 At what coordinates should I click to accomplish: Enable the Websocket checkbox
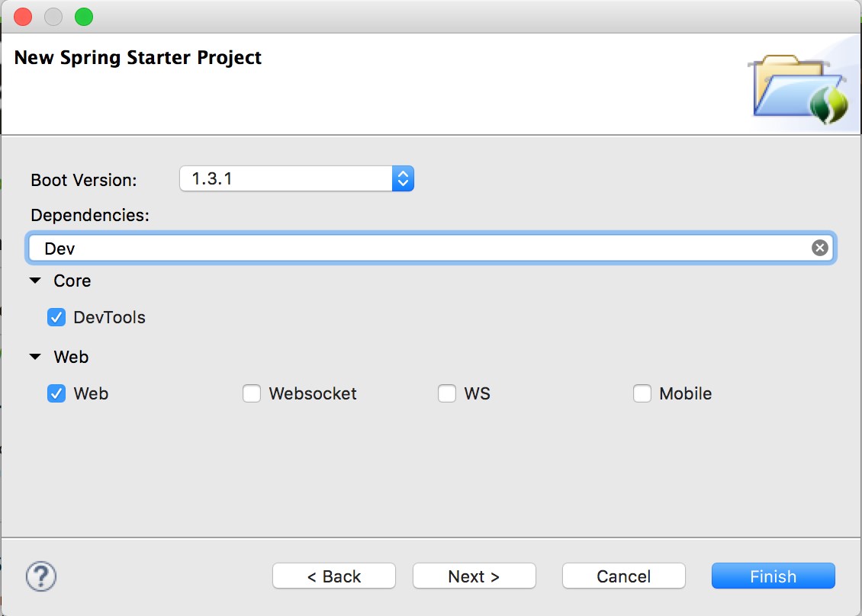pos(252,393)
